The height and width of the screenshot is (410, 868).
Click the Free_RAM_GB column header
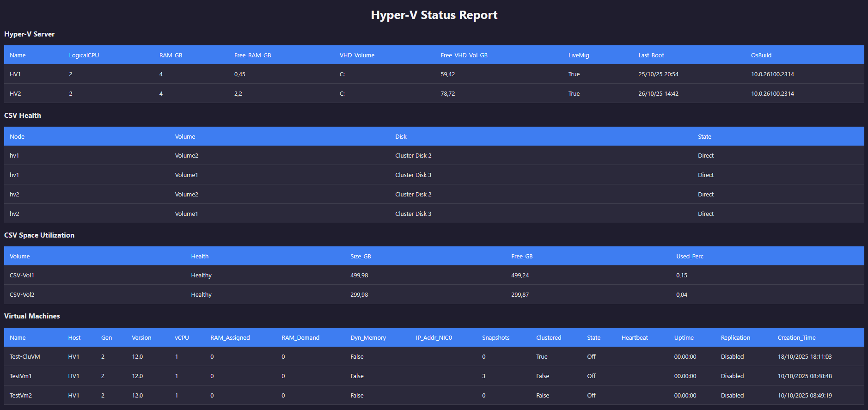point(252,55)
